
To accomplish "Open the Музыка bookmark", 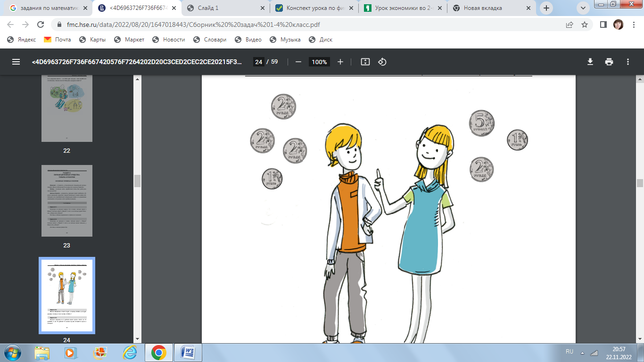I will click(284, 40).
